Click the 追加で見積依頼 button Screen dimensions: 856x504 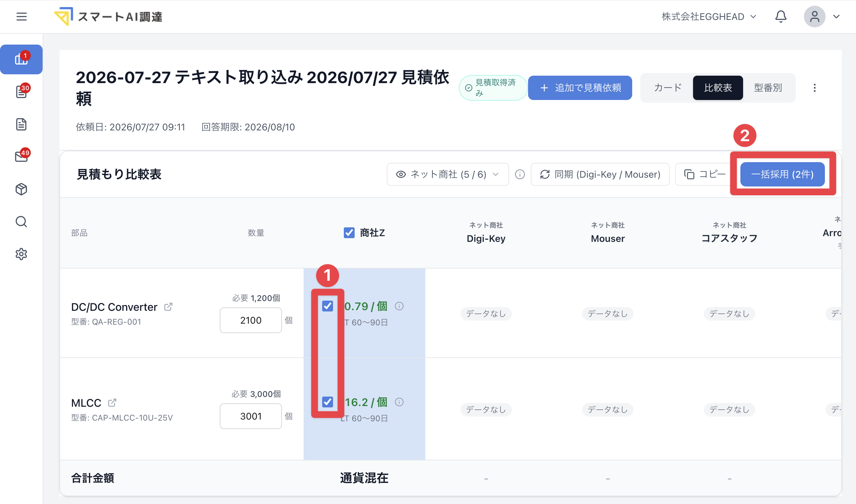[x=580, y=88]
